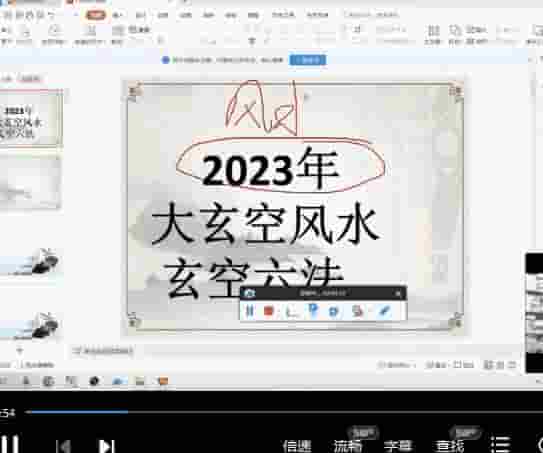This screenshot has width=543, height=453.
Task: Seek on the video progress bar
Action: click(x=284, y=412)
